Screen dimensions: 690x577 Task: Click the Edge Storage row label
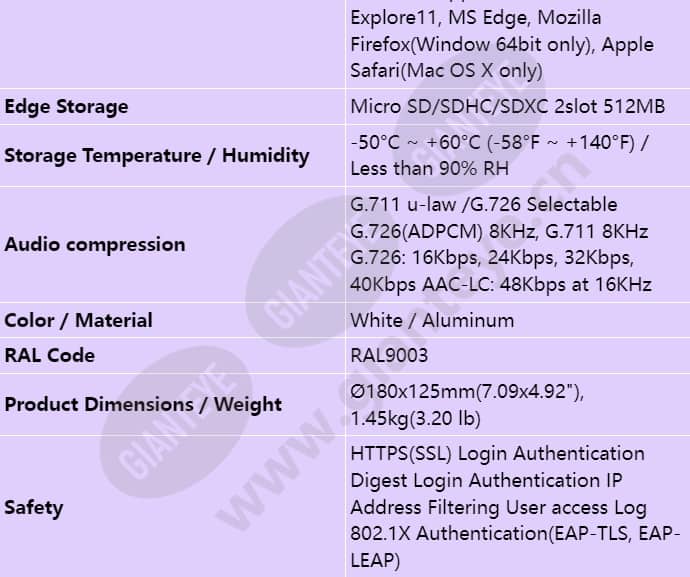(x=66, y=107)
